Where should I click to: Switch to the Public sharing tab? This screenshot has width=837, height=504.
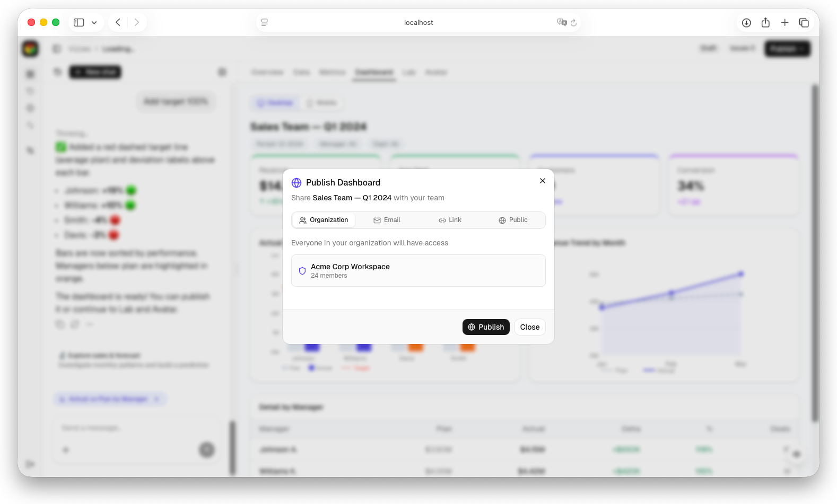(x=513, y=220)
